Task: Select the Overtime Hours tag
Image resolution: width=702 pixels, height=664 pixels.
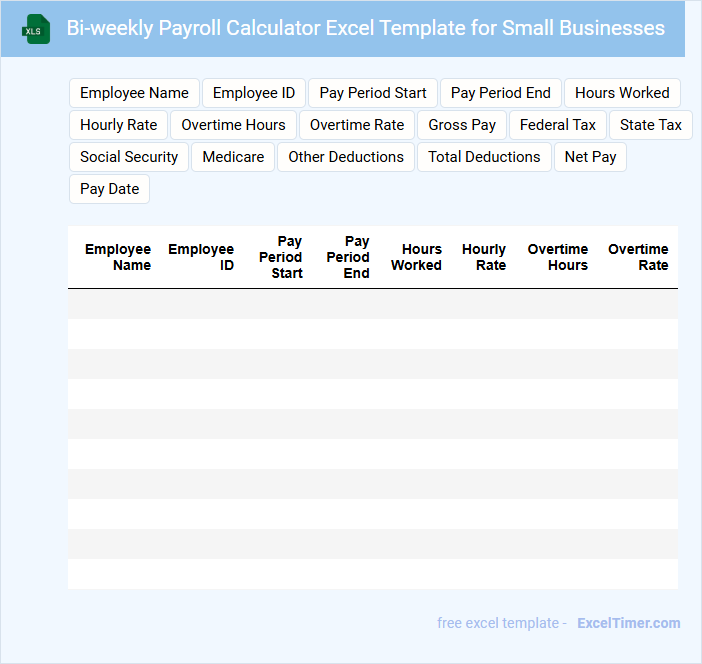Action: pos(233,125)
